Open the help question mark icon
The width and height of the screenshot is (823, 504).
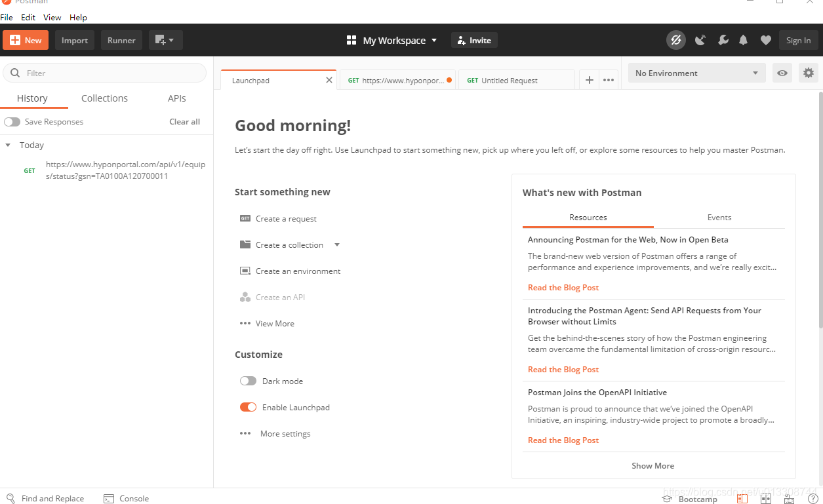813,499
